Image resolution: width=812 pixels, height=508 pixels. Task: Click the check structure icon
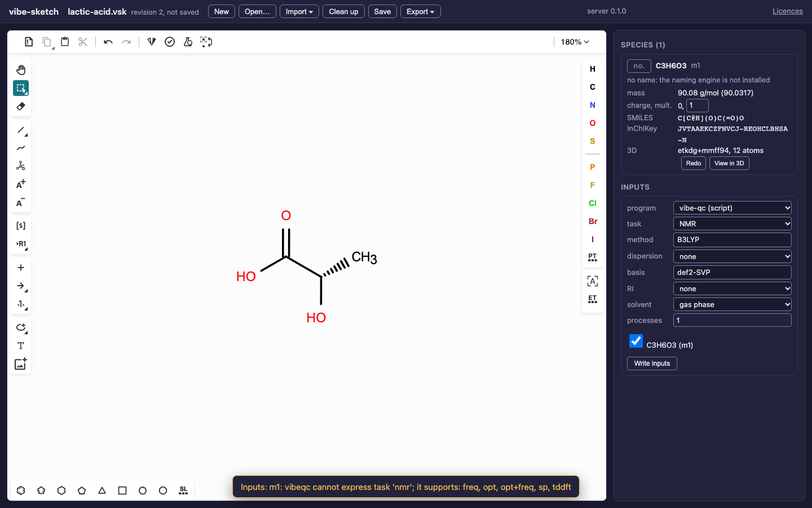[x=170, y=42]
